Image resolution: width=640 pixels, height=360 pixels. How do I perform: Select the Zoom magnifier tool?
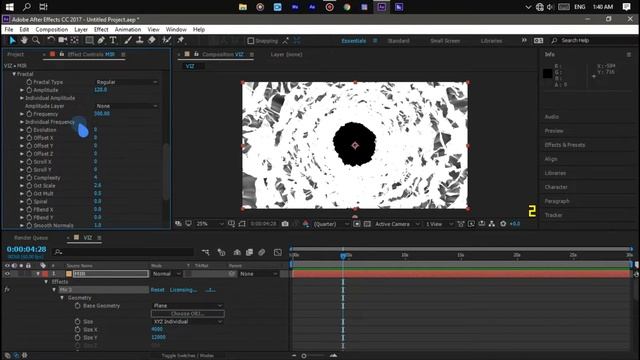point(36,40)
